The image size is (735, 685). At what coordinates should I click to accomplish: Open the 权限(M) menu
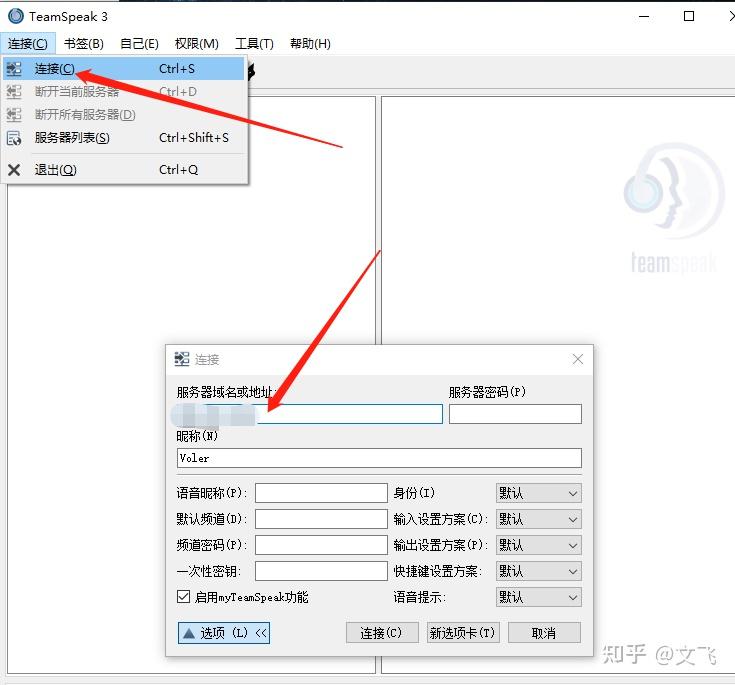[x=196, y=44]
